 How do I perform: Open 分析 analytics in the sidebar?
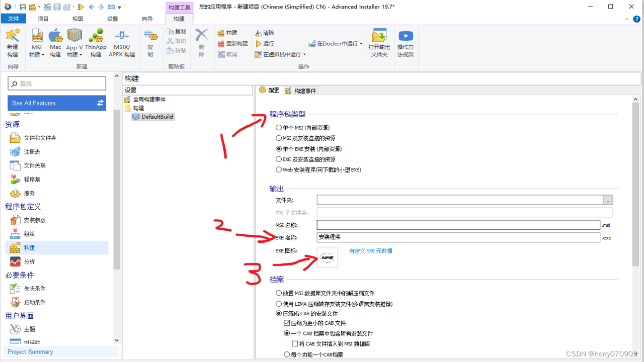[x=23, y=261]
